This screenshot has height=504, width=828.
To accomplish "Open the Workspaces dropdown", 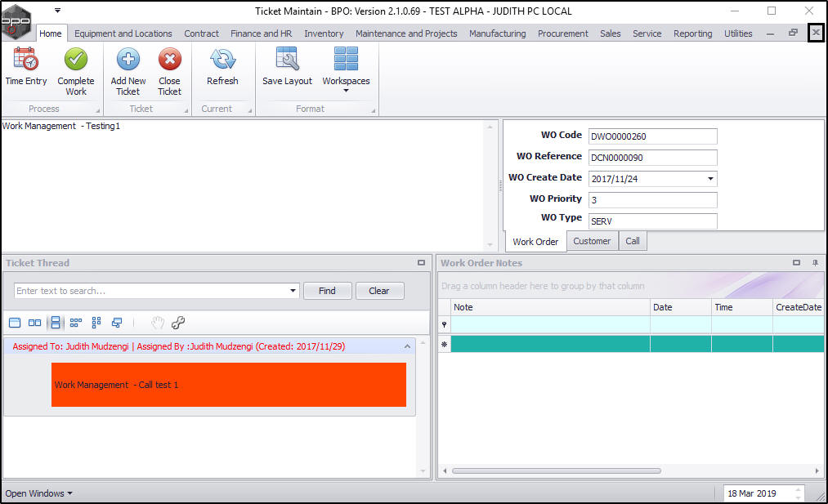I will pyautogui.click(x=346, y=71).
